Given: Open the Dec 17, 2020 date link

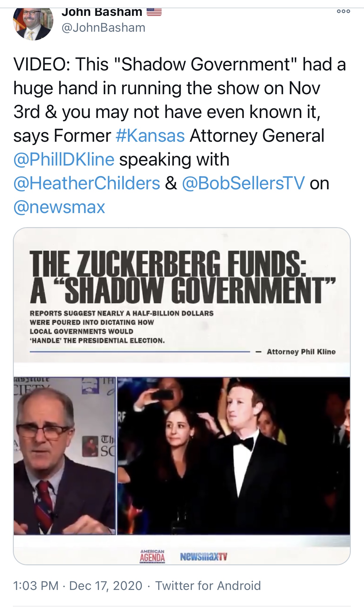Looking at the screenshot, I should click(106, 586).
